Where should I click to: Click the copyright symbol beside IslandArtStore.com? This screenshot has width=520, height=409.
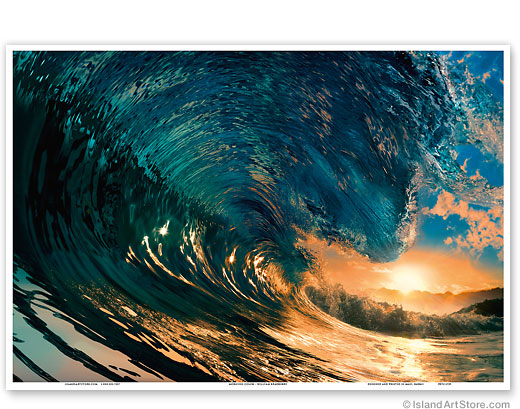coord(407,404)
